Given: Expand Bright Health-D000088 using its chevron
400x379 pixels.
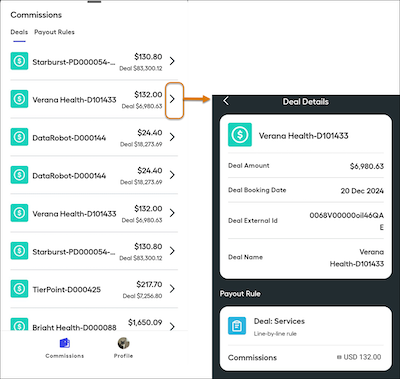Looking at the screenshot, I should pyautogui.click(x=172, y=326).
